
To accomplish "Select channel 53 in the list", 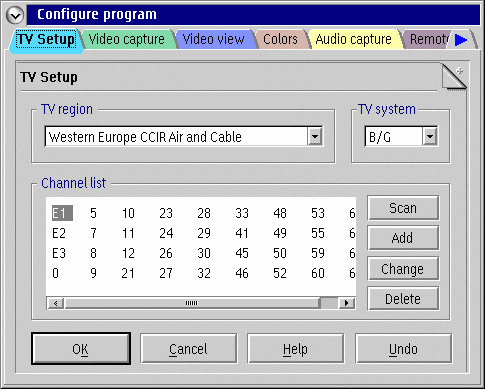I will coord(318,213).
